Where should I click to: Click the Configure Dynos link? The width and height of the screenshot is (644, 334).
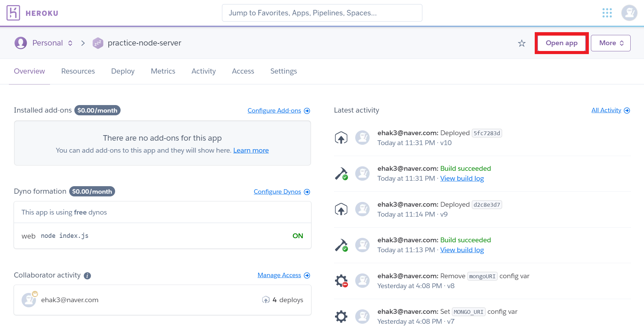(x=277, y=192)
